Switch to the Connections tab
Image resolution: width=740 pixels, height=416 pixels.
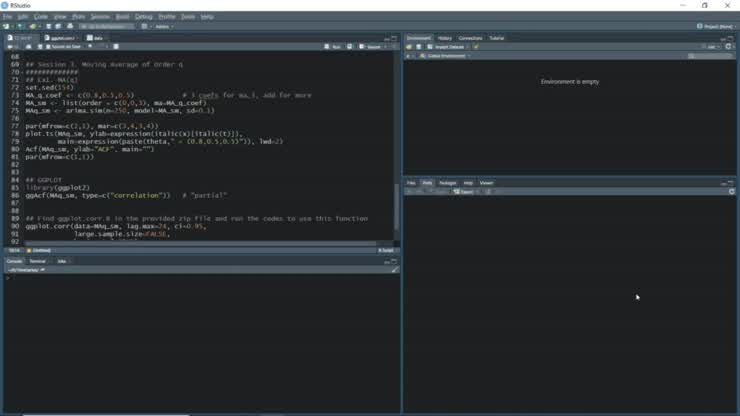pyautogui.click(x=470, y=38)
